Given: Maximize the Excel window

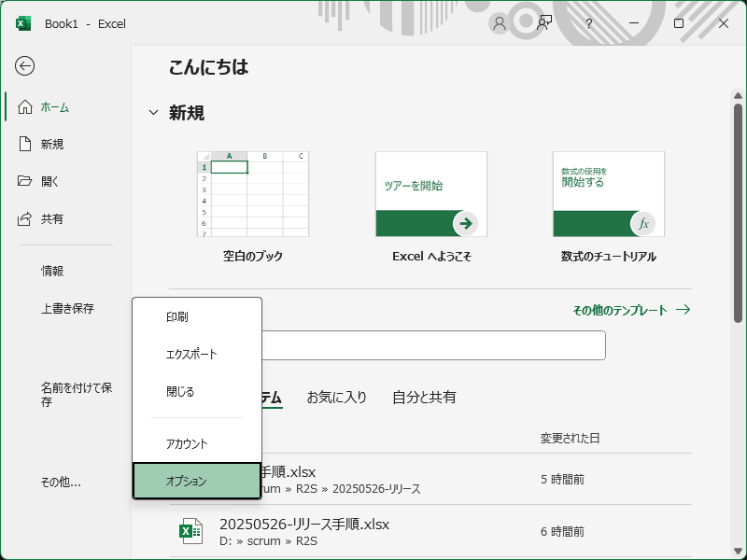Looking at the screenshot, I should (x=679, y=23).
